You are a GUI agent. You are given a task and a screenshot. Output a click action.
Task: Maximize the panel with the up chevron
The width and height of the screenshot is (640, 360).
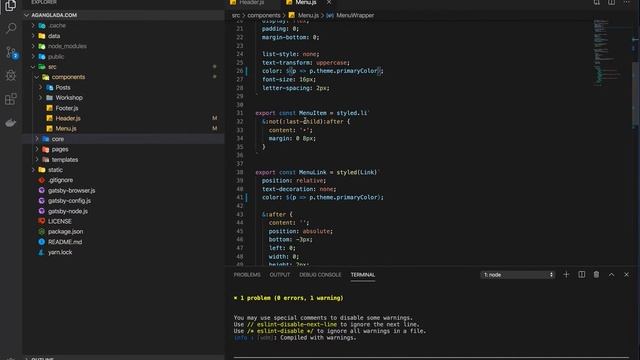611,275
